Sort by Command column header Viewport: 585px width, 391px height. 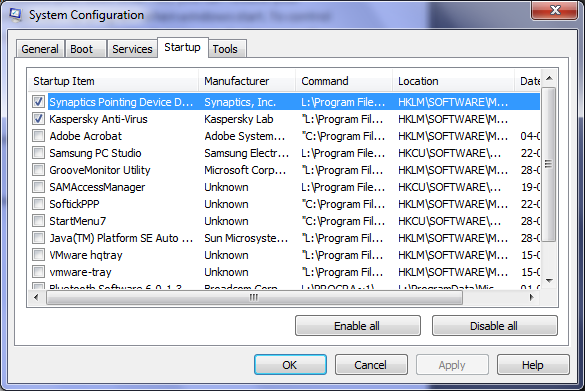pos(344,81)
